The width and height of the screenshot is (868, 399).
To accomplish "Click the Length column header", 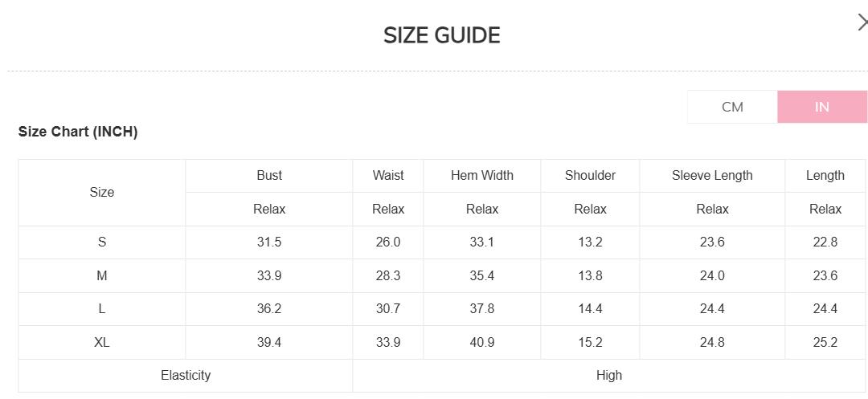I will [x=825, y=176].
